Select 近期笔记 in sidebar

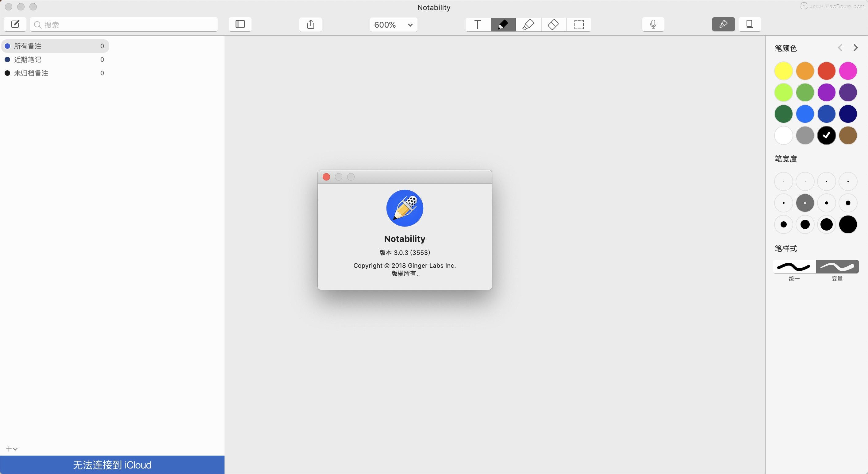point(55,59)
